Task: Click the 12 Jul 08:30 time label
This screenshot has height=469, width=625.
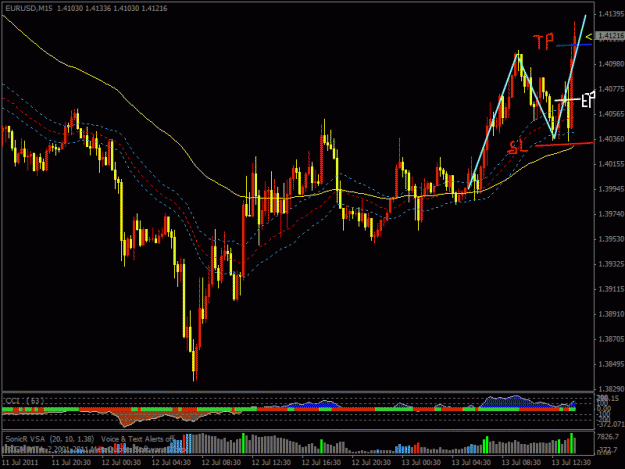Action: 221,462
